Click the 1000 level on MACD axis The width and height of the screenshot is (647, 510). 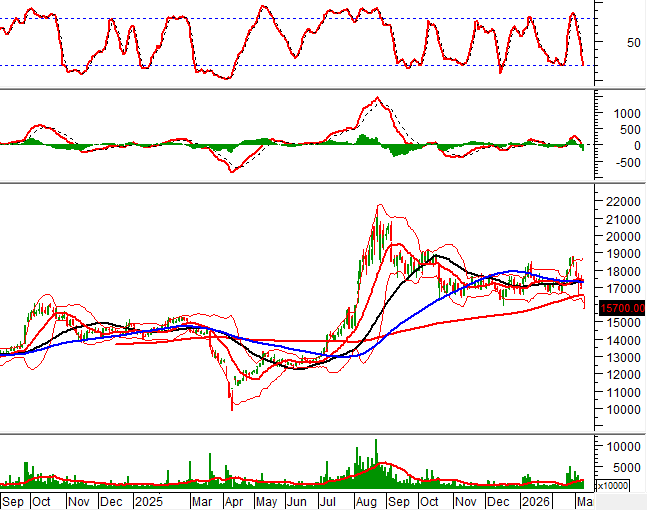point(620,114)
